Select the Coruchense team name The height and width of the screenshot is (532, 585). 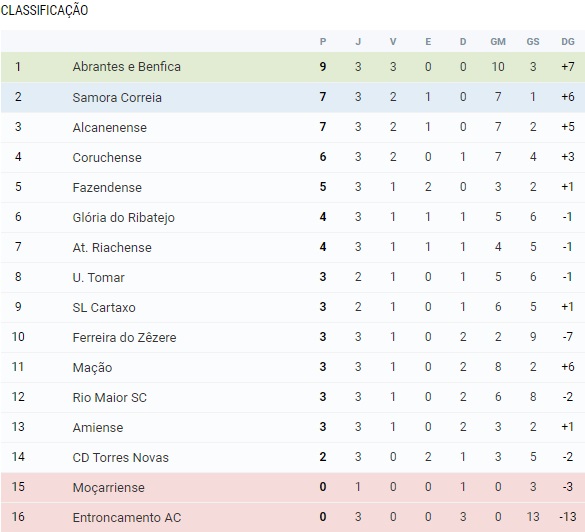point(107,157)
